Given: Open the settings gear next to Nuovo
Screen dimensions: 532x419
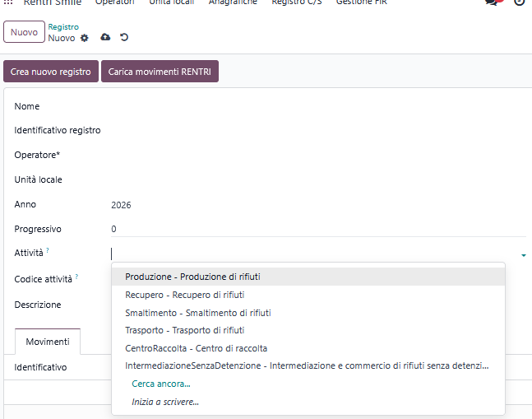Looking at the screenshot, I should [84, 38].
